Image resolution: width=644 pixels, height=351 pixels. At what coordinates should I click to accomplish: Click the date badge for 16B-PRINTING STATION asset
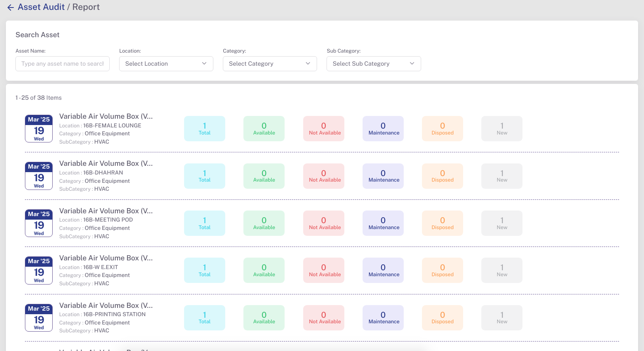(39, 318)
